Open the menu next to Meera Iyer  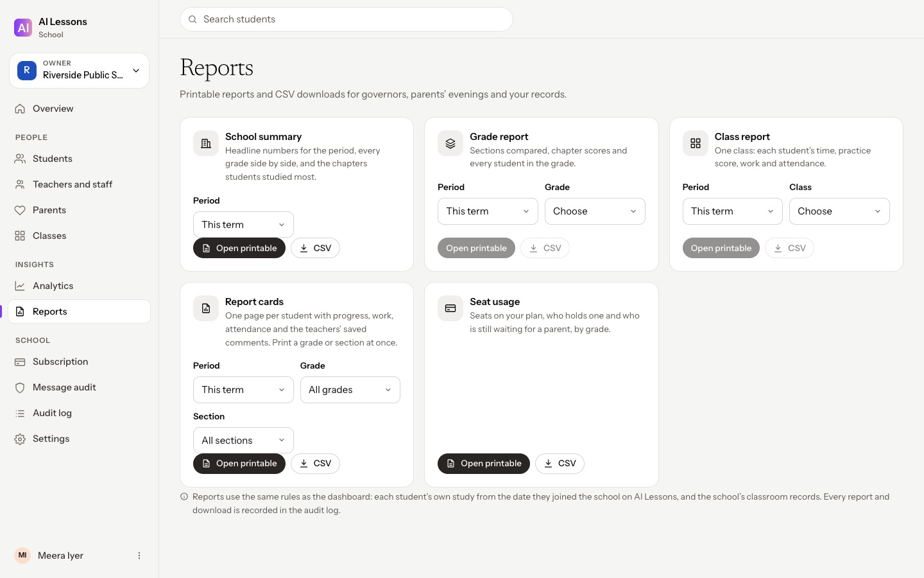point(139,556)
